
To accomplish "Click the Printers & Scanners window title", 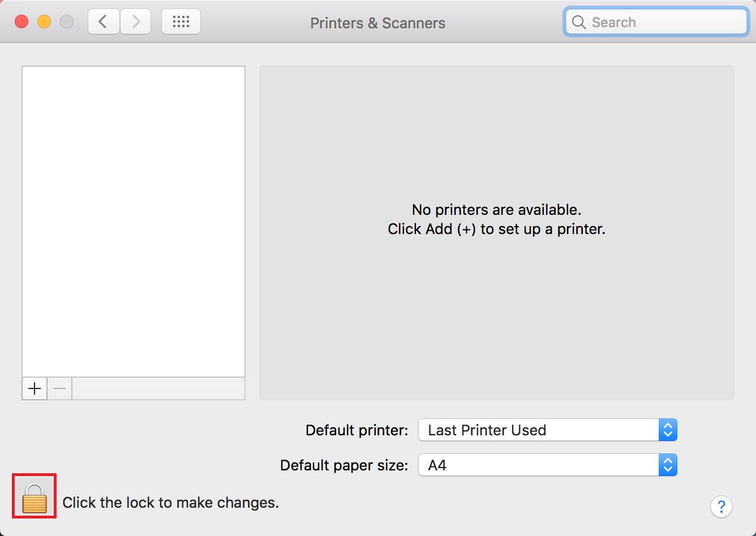I will [x=377, y=23].
